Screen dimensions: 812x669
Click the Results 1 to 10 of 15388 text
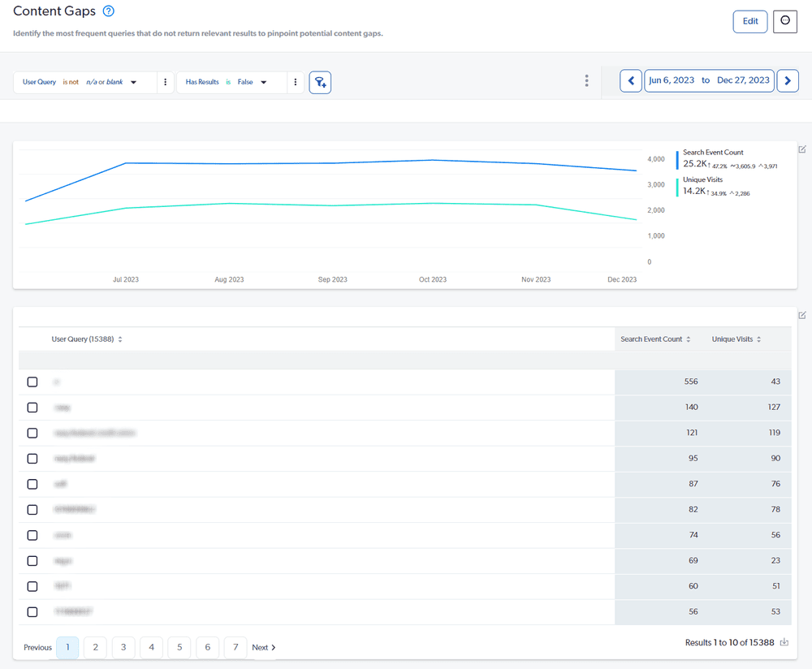[x=730, y=642]
